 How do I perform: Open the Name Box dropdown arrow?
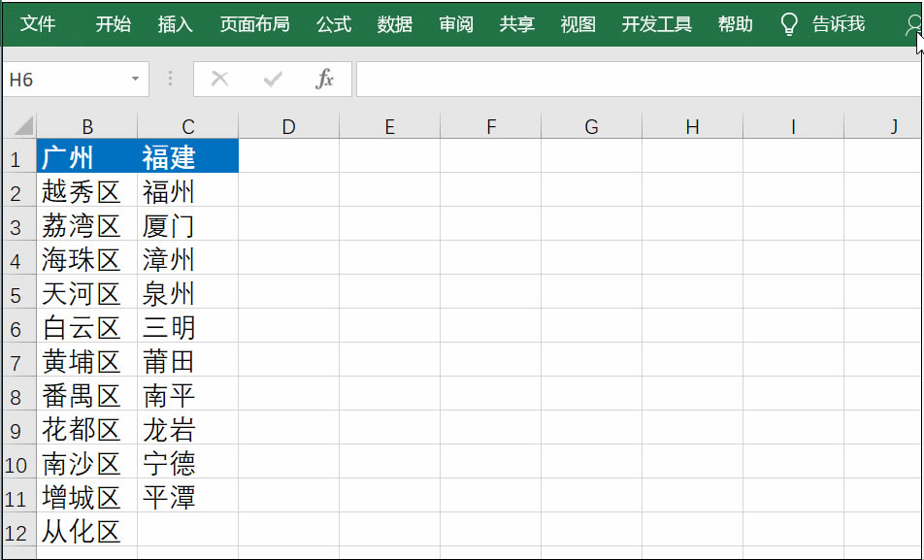pos(135,80)
